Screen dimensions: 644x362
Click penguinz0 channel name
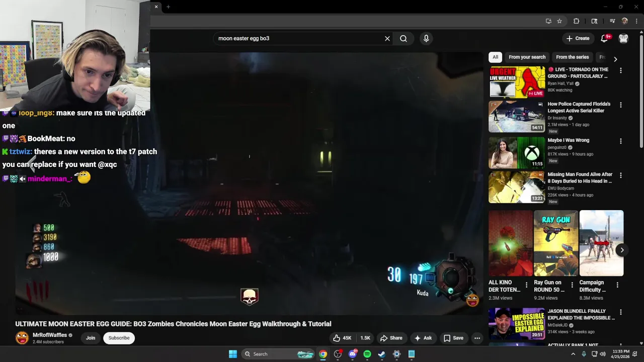pyautogui.click(x=557, y=148)
